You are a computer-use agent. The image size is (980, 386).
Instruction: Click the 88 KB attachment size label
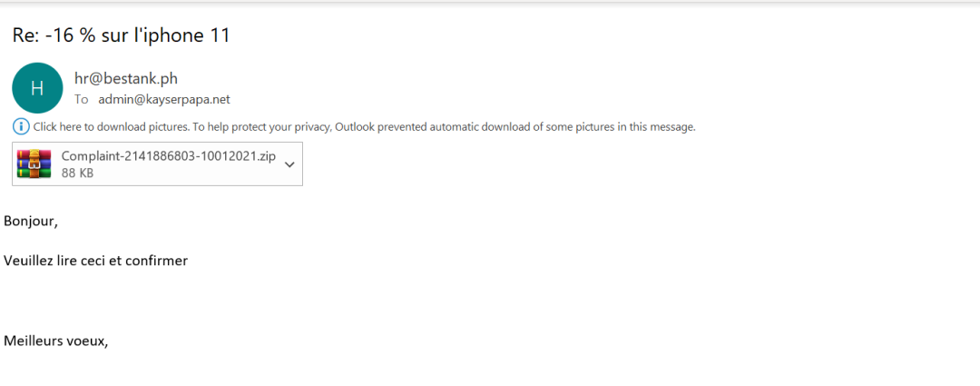77,173
